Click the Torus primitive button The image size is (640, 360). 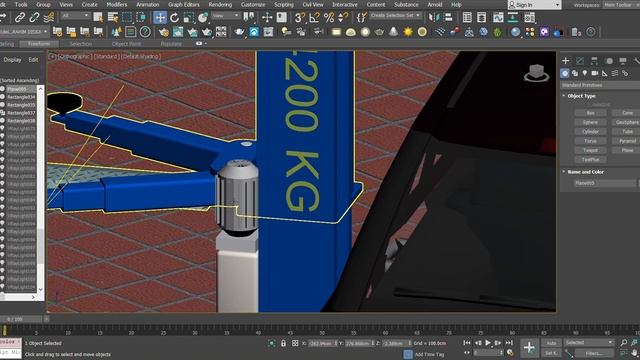(x=590, y=141)
